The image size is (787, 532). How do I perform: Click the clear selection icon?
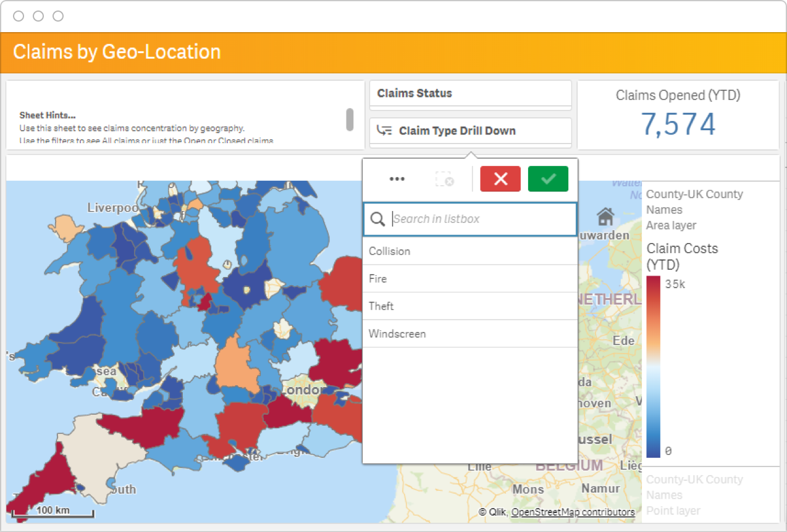coord(445,179)
